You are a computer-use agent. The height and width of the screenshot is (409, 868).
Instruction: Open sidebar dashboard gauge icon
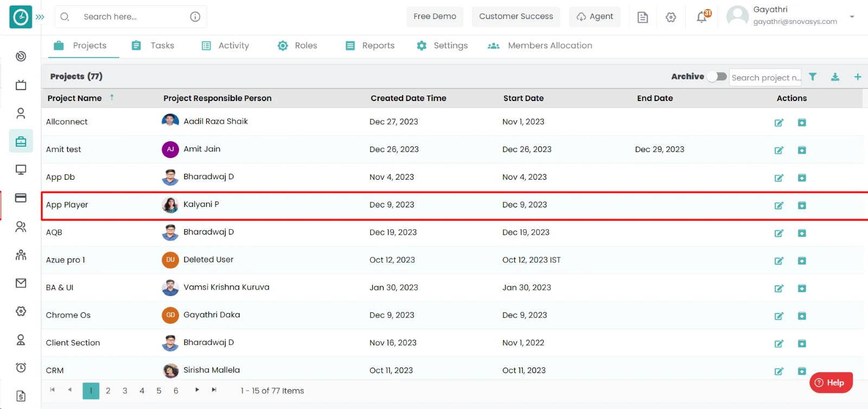click(21, 56)
